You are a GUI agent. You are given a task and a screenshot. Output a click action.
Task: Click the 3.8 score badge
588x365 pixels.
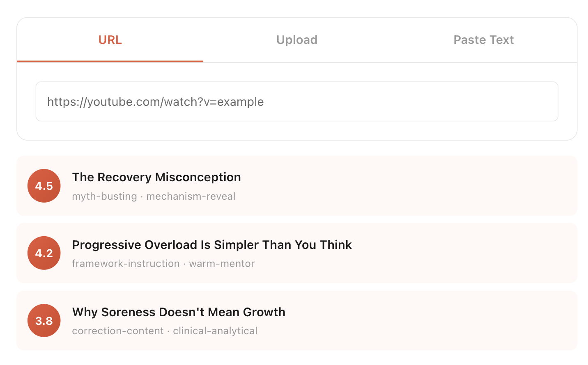pos(44,320)
